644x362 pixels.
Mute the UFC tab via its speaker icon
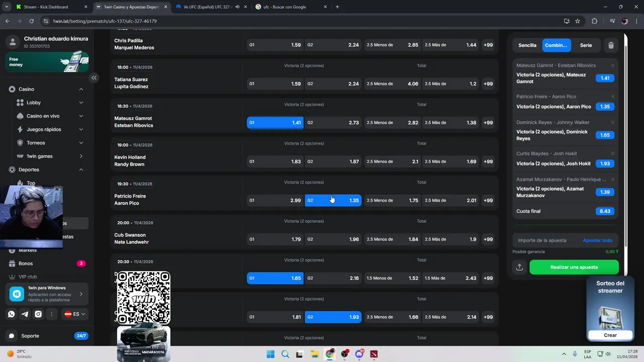[x=237, y=7]
